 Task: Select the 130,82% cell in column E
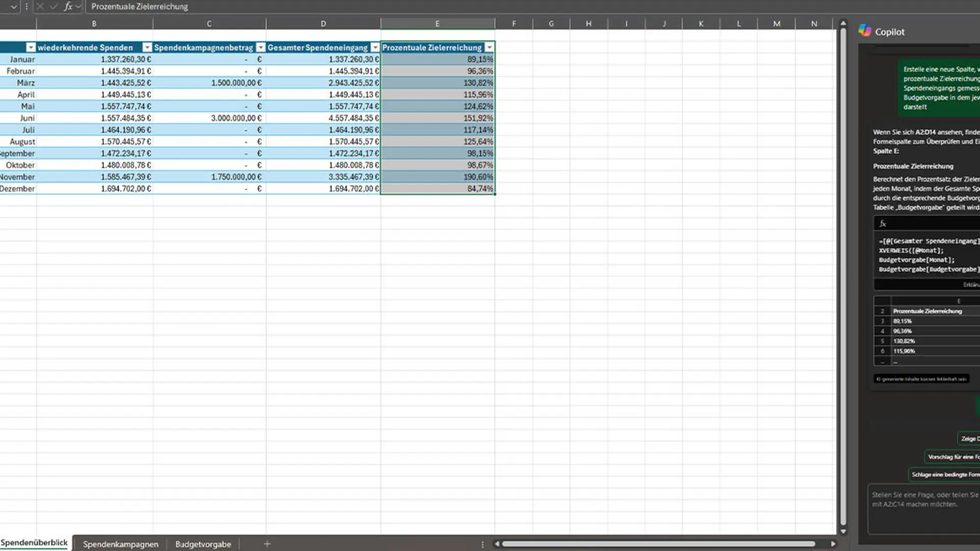pyautogui.click(x=438, y=83)
